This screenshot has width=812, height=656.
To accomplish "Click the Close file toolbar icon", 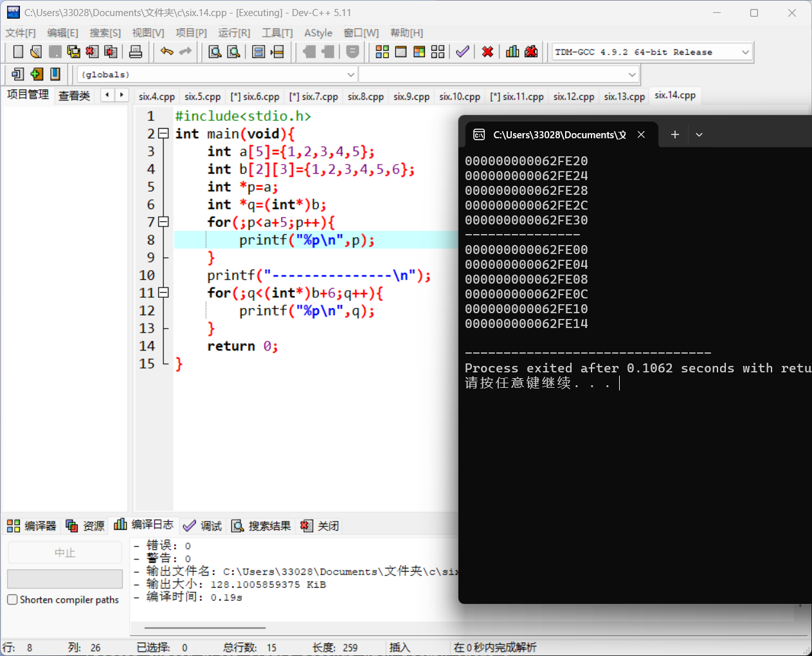I will 92,52.
